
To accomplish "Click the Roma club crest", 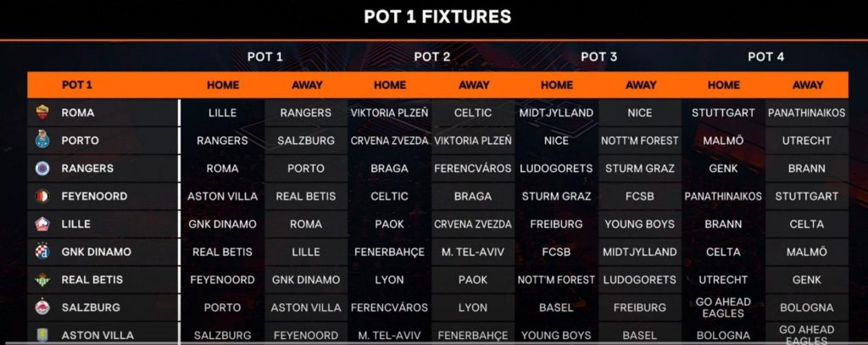I will point(43,113).
